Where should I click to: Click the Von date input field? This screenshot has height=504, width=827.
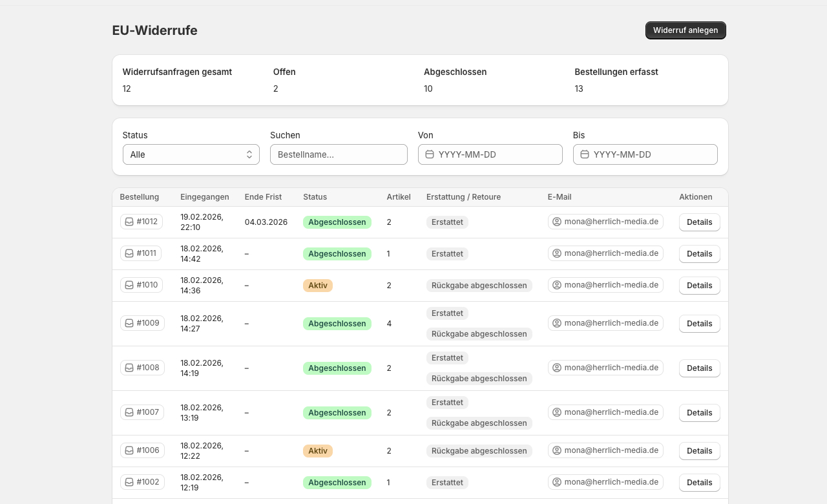[x=497, y=154]
